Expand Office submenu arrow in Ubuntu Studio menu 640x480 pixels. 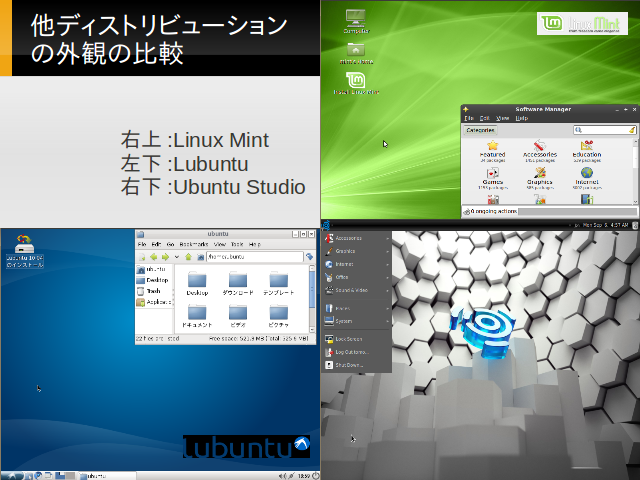[x=387, y=277]
